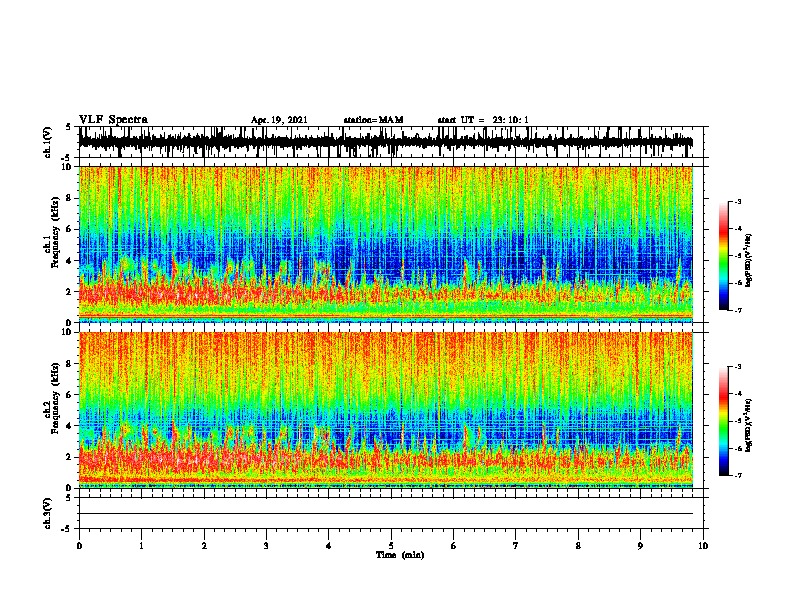Click the ch.1 spectrogram color scale bar
This screenshot has width=792, height=612.
pos(724,256)
